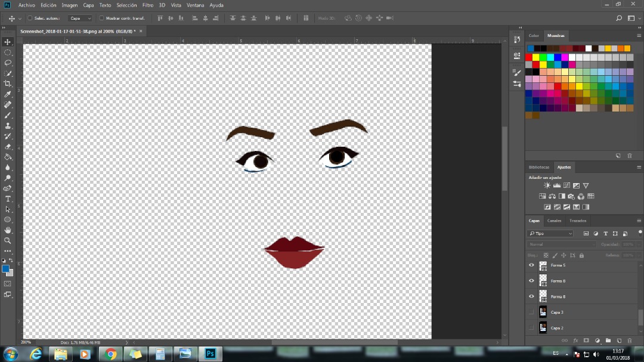Image resolution: width=644 pixels, height=362 pixels.
Task: Pick the Eyedropper tool
Action: point(8,94)
